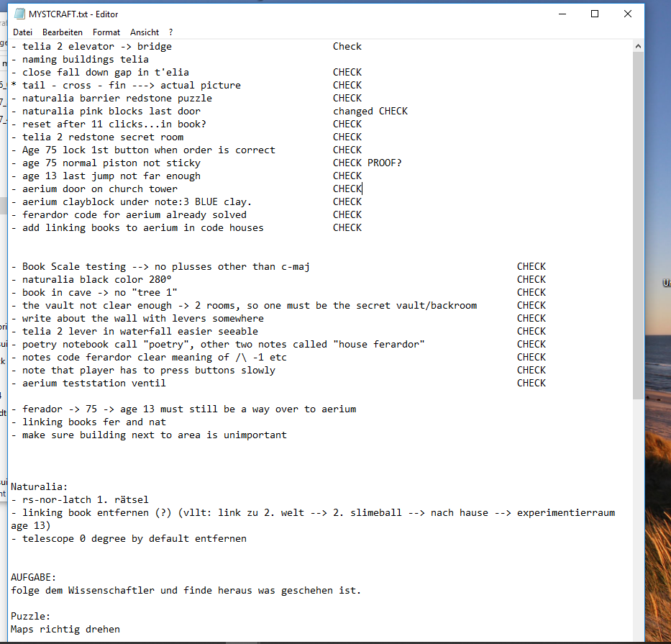Screen dimensions: 671x644
Task: Click the line 'Maps richtig drehen'
Action: point(65,630)
